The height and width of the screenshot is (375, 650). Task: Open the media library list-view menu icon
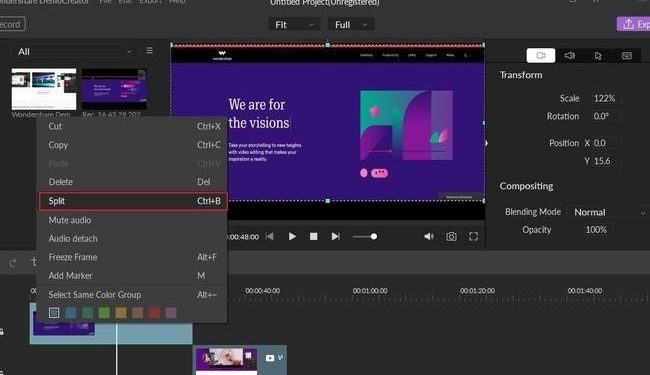click(150, 50)
